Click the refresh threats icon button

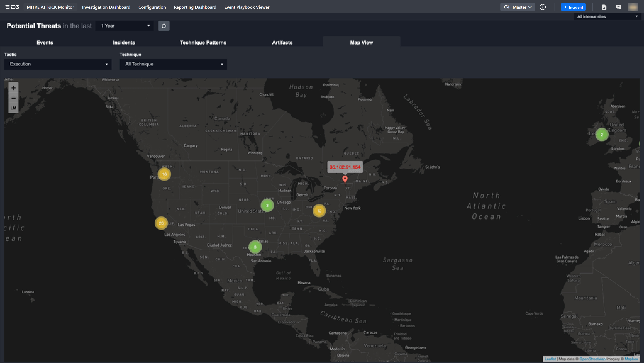point(164,26)
